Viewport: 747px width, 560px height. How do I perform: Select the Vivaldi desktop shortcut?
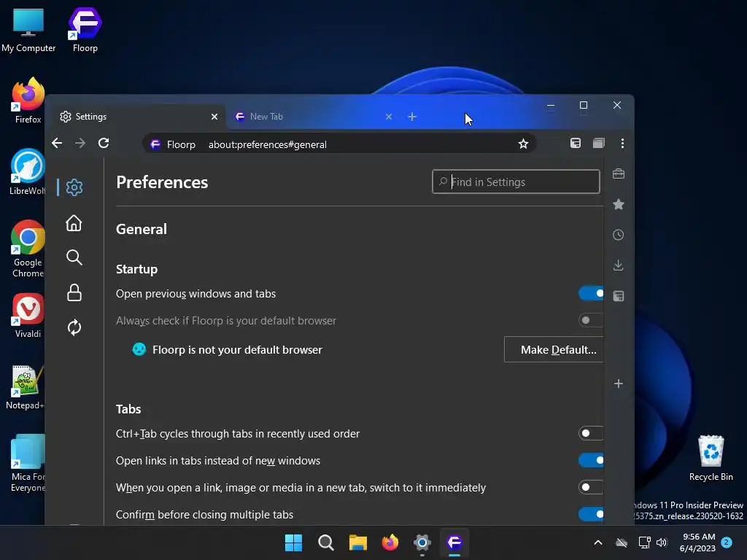[28, 315]
